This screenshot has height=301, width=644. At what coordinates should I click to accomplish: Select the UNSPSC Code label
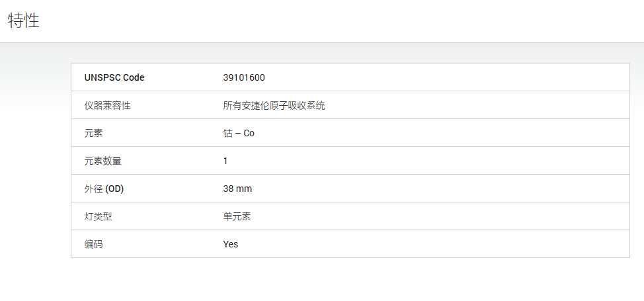[114, 77]
